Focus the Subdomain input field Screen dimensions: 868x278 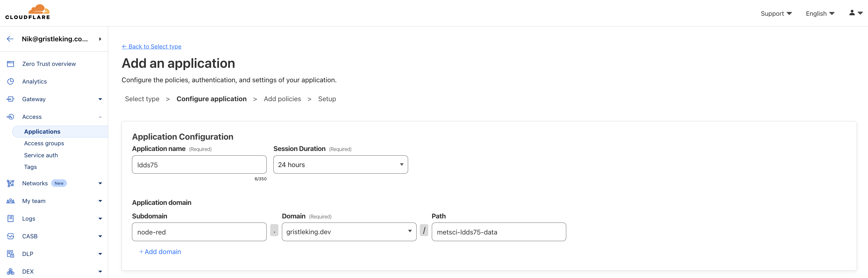click(199, 232)
